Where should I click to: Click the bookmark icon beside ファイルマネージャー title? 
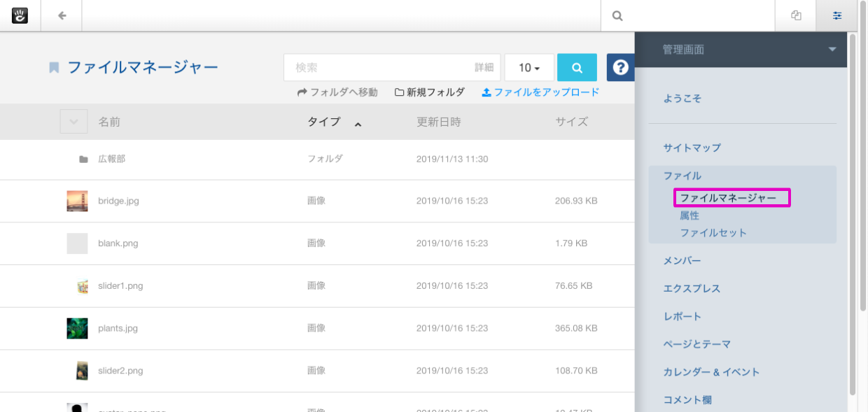coord(54,68)
